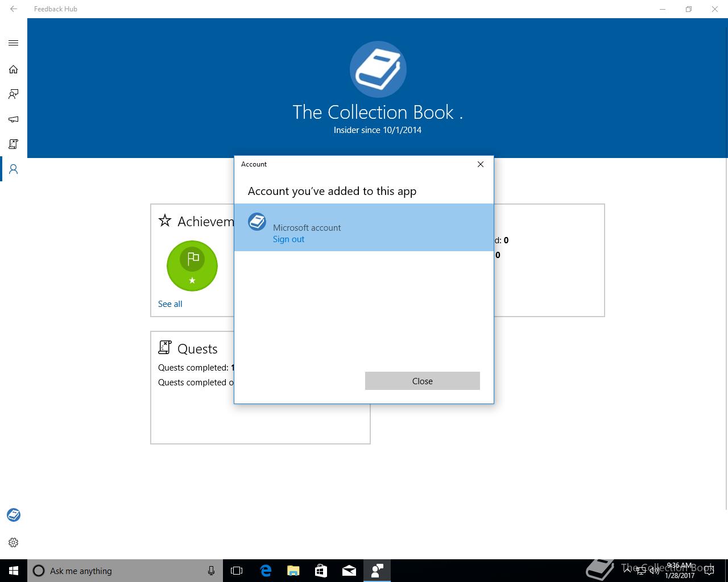The height and width of the screenshot is (582, 728).
Task: Minimize the Feedback Hub window
Action: click(x=663, y=9)
